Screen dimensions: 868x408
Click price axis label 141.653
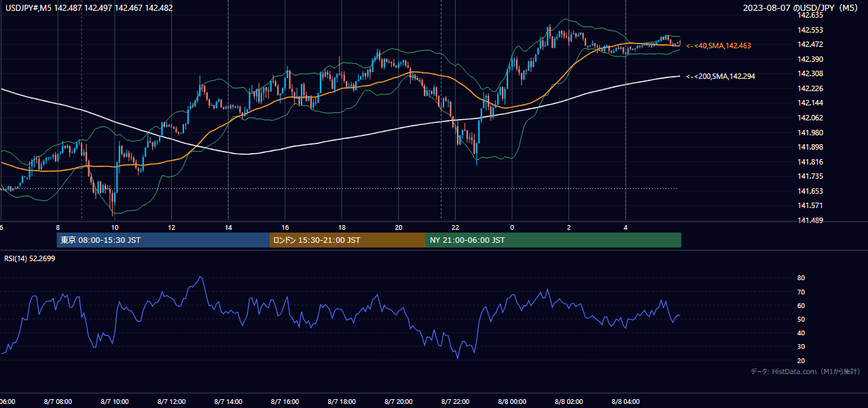[x=809, y=191]
